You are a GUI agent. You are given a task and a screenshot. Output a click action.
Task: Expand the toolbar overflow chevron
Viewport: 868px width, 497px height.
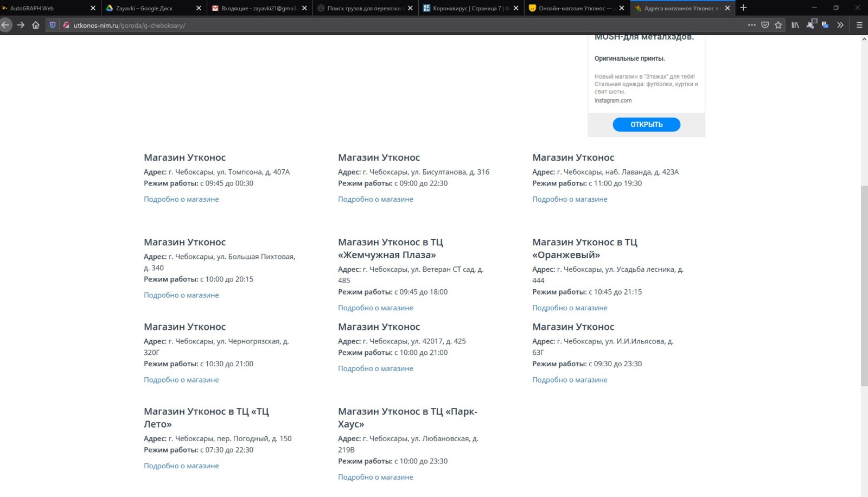840,25
